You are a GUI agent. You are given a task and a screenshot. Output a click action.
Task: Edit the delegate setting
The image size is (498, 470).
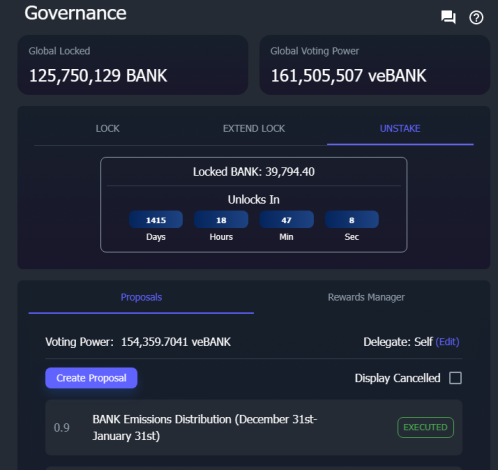(447, 342)
